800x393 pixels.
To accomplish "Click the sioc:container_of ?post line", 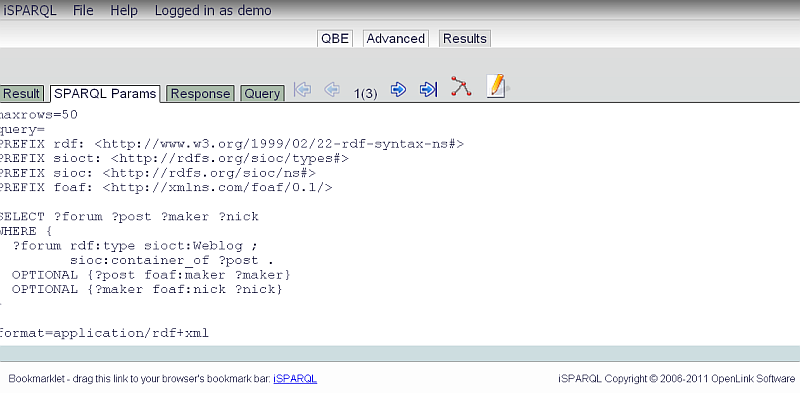I will coord(172,260).
